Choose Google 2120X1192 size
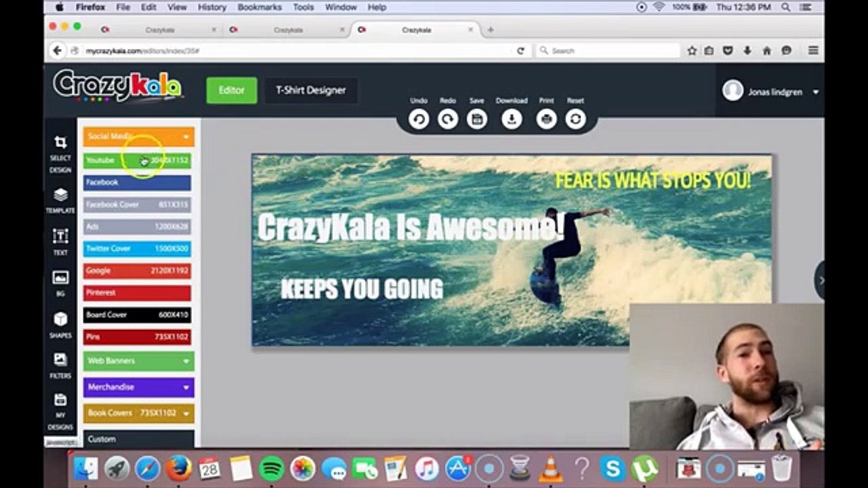This screenshot has width=868, height=488. 137,270
